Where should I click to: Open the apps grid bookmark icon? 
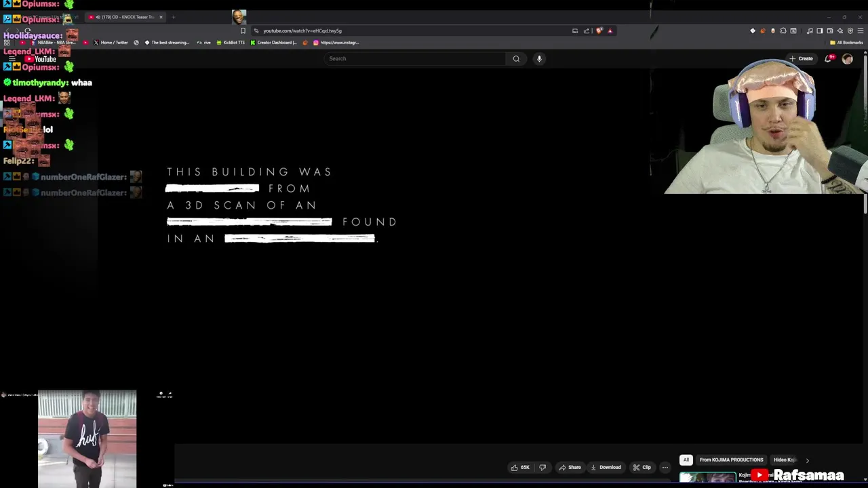pos(7,43)
